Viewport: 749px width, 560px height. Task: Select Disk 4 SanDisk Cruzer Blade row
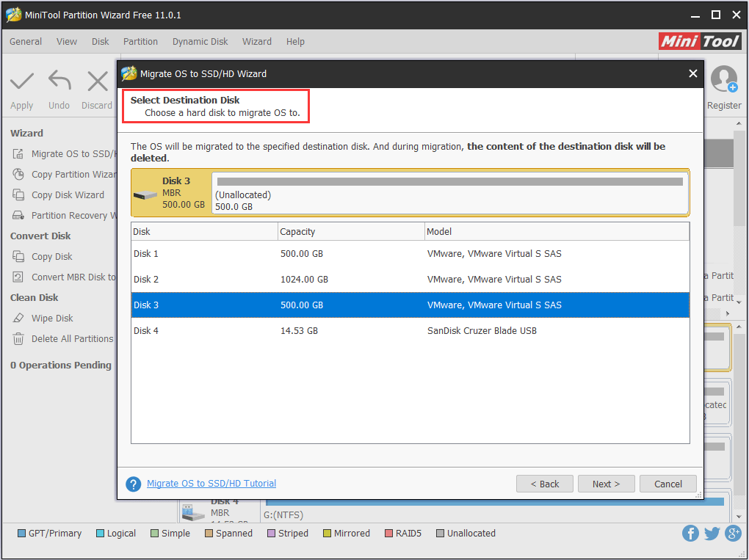[410, 331]
